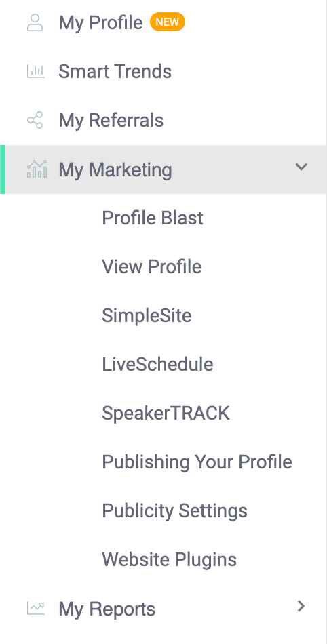
Task: Click the person icon beside My Profile
Action: click(x=35, y=22)
